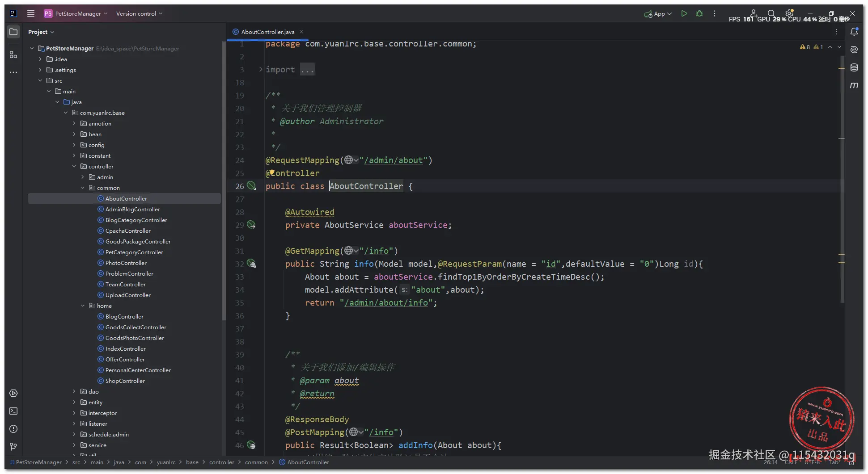The height and width of the screenshot is (474, 868).
Task: Click the src breadcrumb
Action: pyautogui.click(x=76, y=462)
